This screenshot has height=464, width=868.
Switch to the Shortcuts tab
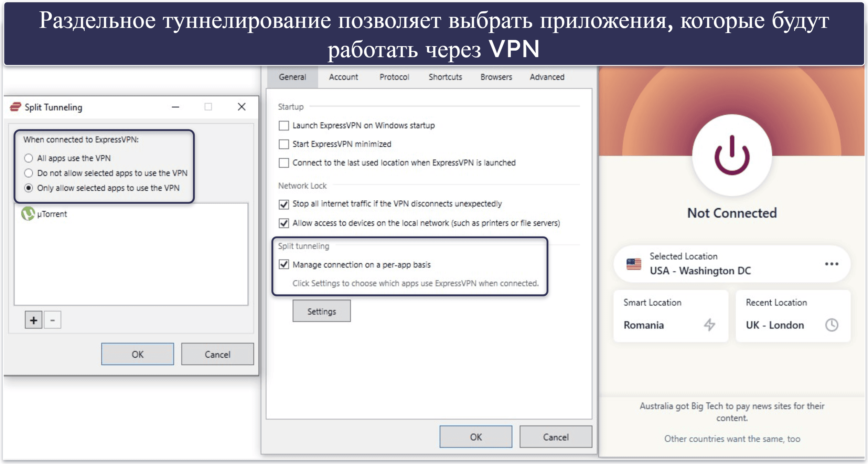[x=445, y=77]
